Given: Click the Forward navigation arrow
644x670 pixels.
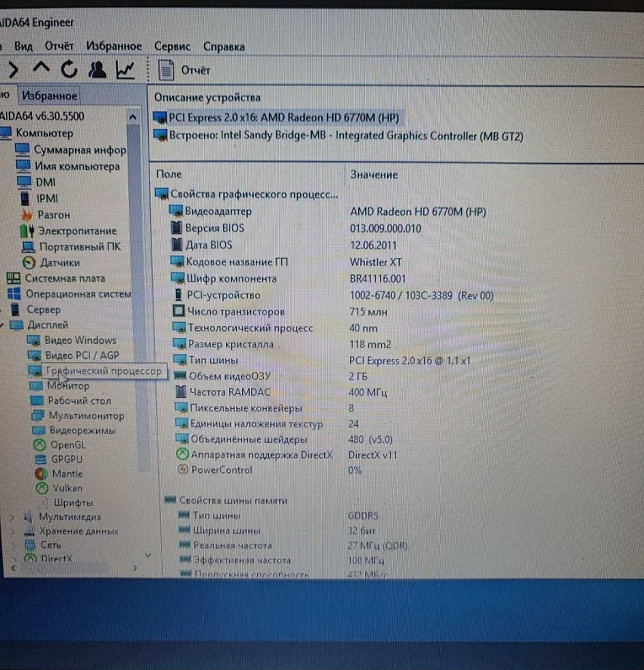Looking at the screenshot, I should (13, 70).
